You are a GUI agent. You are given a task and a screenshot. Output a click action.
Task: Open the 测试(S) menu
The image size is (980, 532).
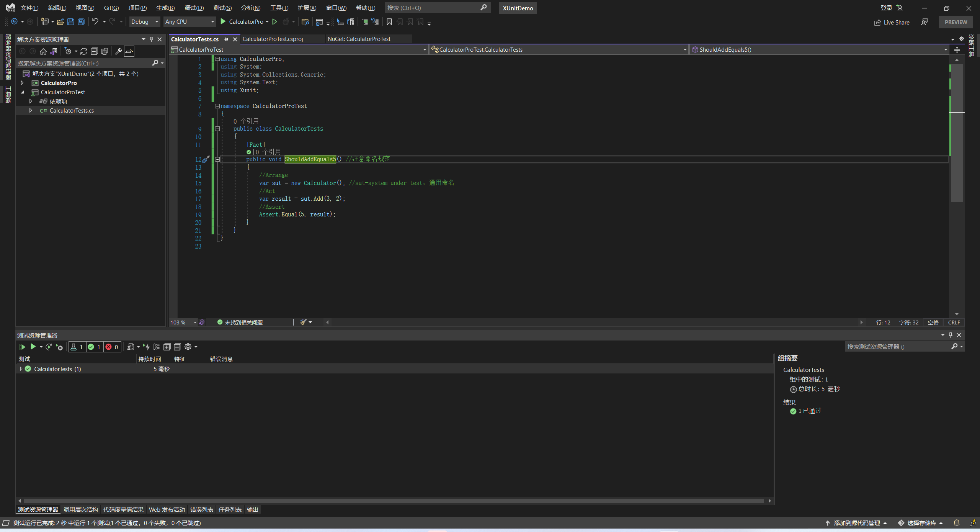click(222, 8)
